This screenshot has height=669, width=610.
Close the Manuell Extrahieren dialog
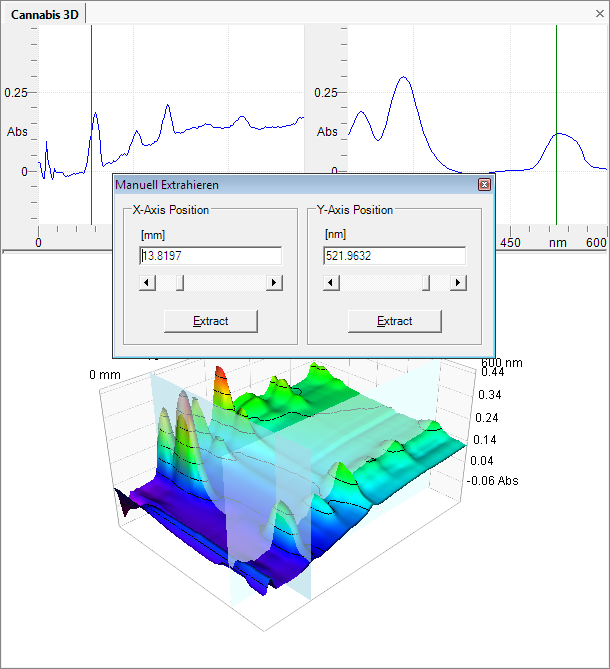coord(484,185)
